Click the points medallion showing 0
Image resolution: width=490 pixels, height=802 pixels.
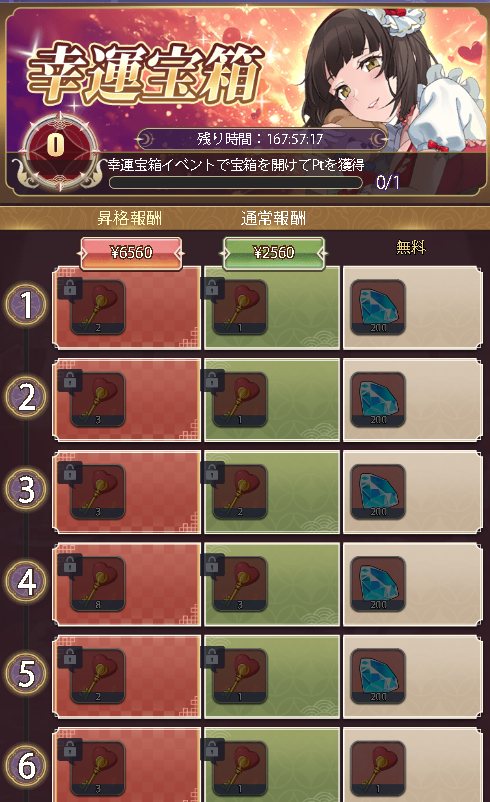[x=57, y=146]
